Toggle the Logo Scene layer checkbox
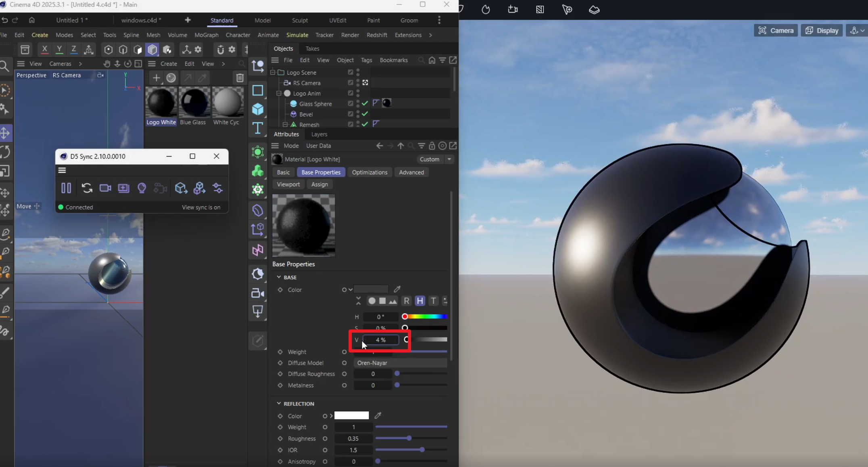The width and height of the screenshot is (868, 467). click(350, 72)
